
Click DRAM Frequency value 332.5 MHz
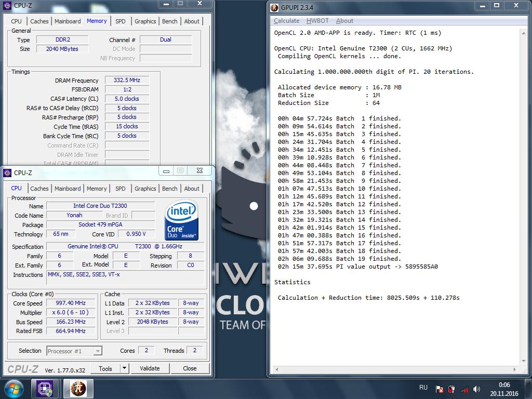(127, 80)
